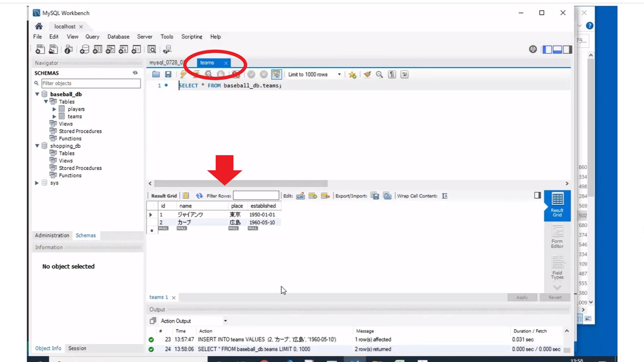The height and width of the screenshot is (362, 644).
Task: Click the Add to favorites star icon
Action: [352, 74]
